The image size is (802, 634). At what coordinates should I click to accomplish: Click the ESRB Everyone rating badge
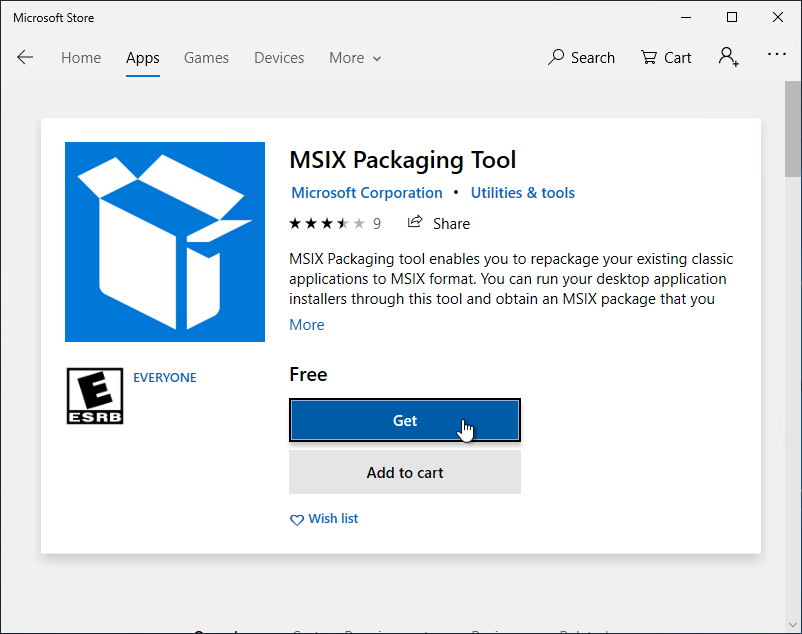(94, 396)
